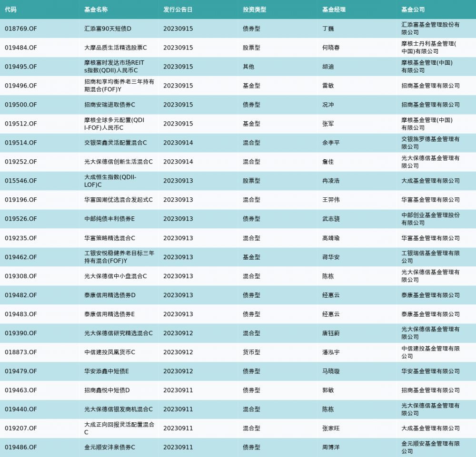Open fund code 018769.OF
476x457 pixels.
tap(21, 29)
